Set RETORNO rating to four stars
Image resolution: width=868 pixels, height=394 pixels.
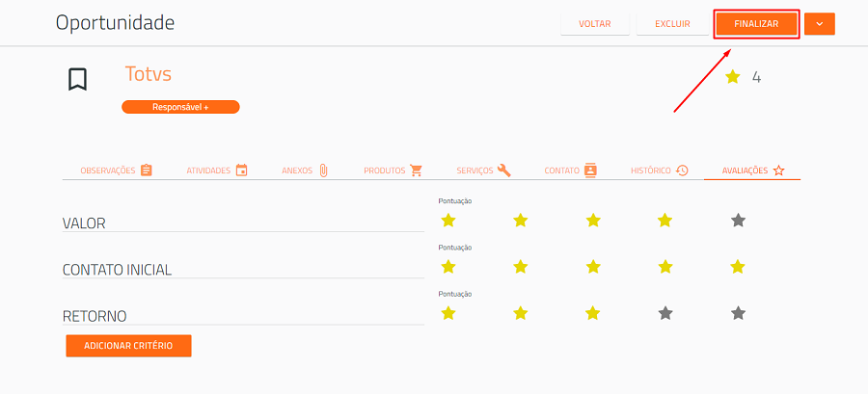(x=665, y=313)
